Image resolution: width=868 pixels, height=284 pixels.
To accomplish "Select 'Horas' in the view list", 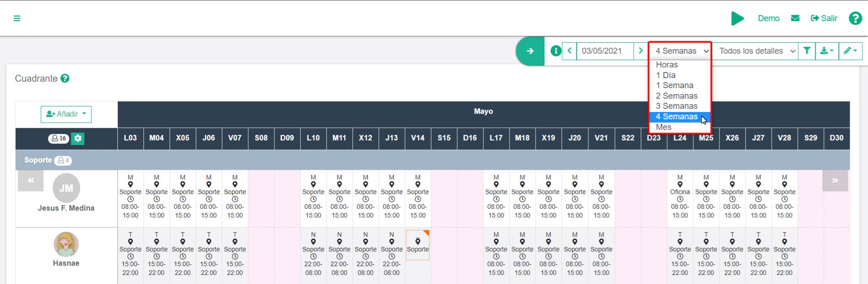I will point(666,65).
